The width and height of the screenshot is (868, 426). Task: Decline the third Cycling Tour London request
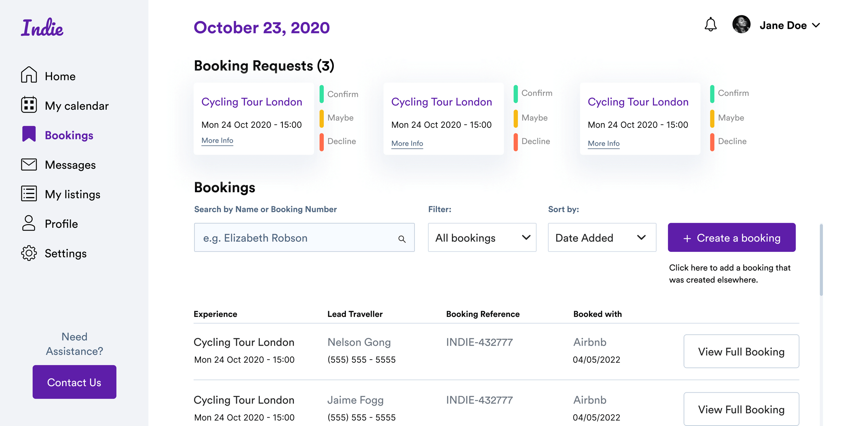coord(731,141)
